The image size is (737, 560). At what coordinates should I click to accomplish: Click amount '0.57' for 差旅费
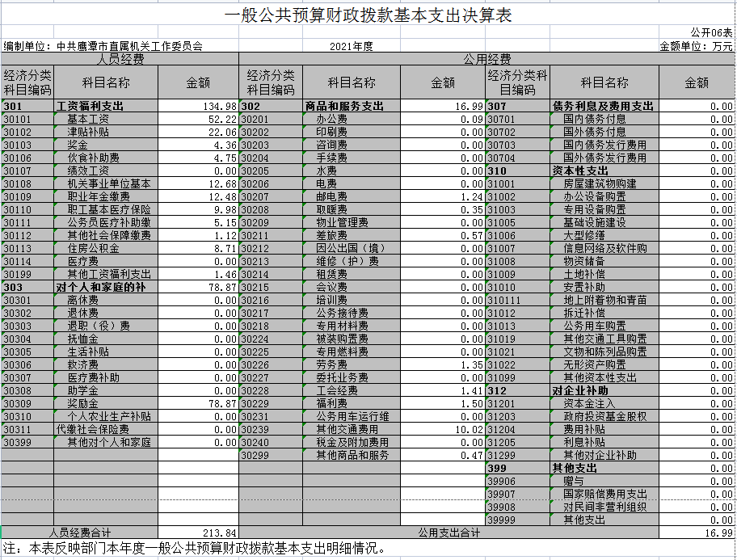pos(443,235)
